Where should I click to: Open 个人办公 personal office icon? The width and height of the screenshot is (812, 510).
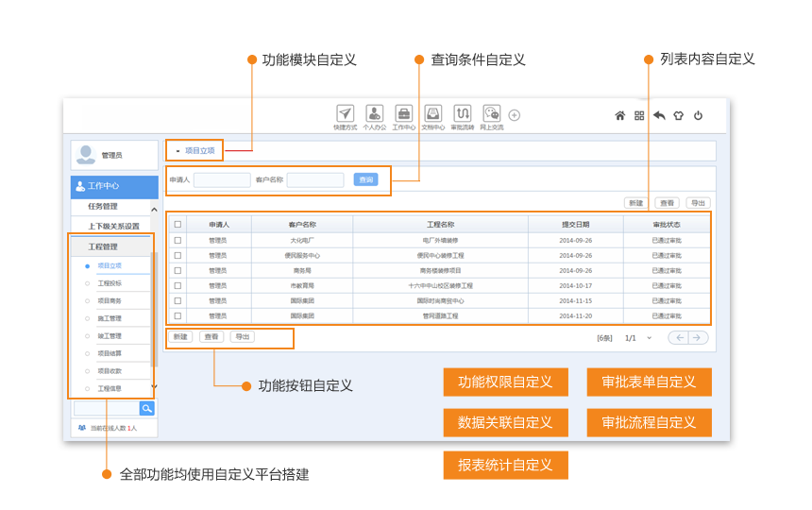tap(374, 113)
